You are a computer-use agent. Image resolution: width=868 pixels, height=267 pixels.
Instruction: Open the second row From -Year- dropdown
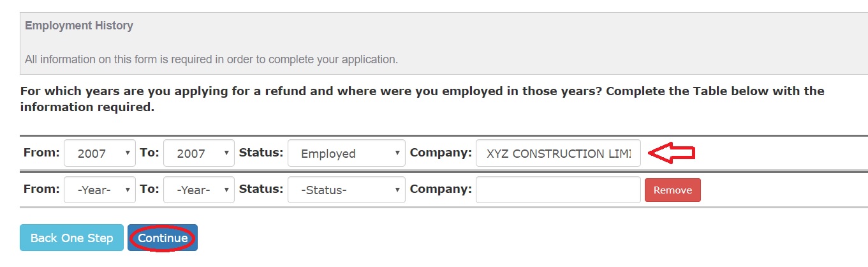[99, 190]
